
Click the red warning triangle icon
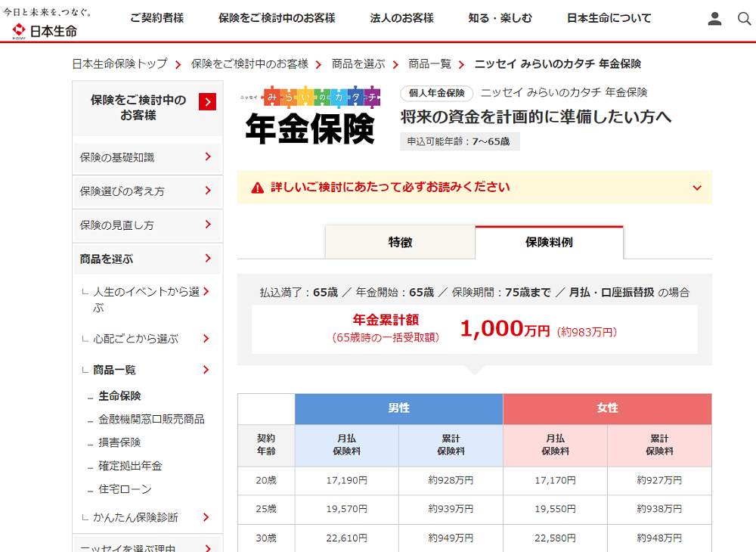point(258,188)
